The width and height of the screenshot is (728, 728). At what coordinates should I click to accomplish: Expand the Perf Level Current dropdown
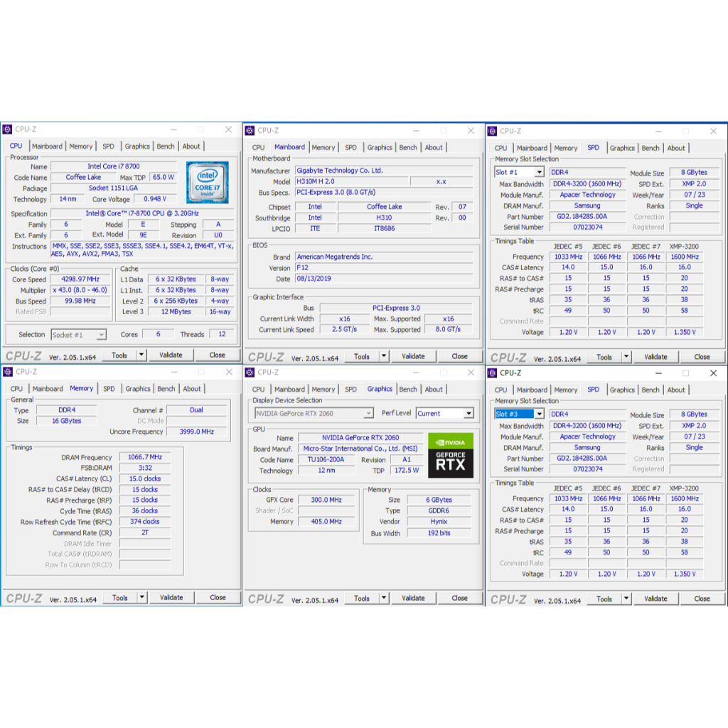[469, 413]
